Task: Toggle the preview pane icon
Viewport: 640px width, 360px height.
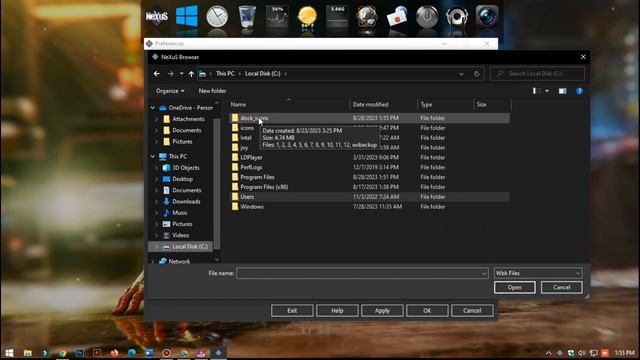Action: (562, 91)
